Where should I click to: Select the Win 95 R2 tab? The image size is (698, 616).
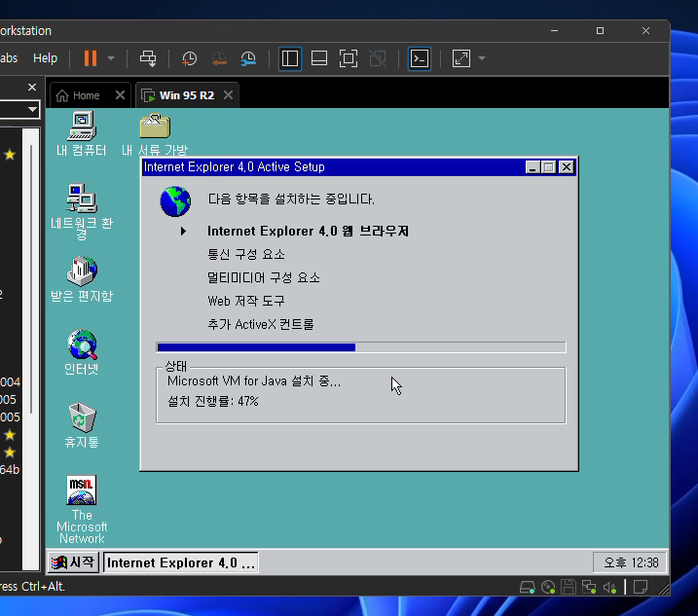click(187, 95)
